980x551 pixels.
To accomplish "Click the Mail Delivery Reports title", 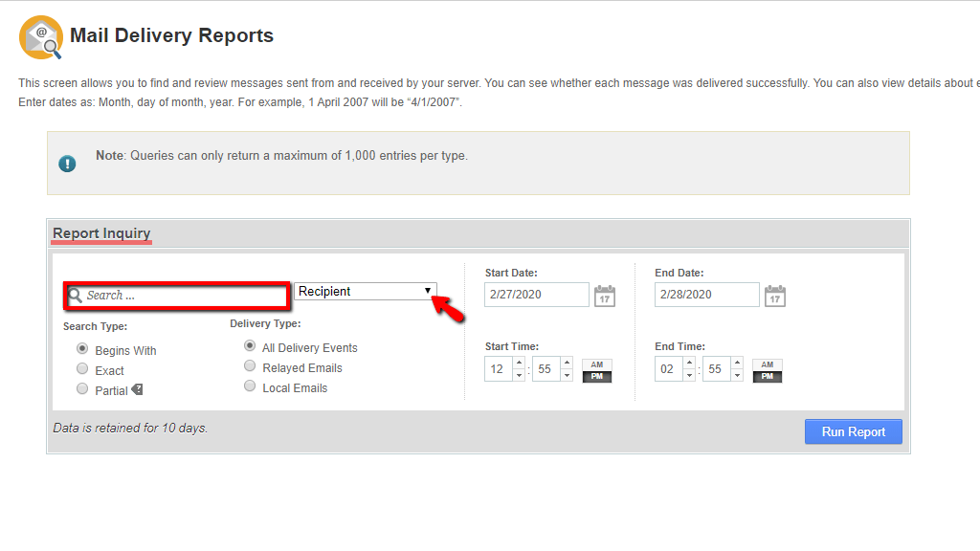I will [x=172, y=35].
